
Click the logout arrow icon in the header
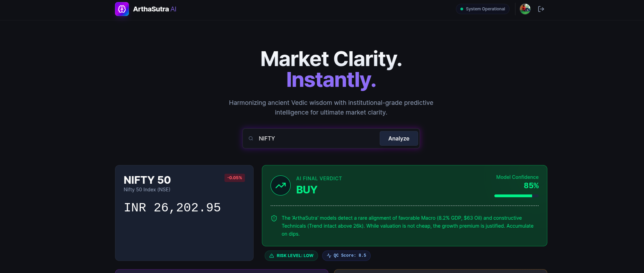(541, 9)
